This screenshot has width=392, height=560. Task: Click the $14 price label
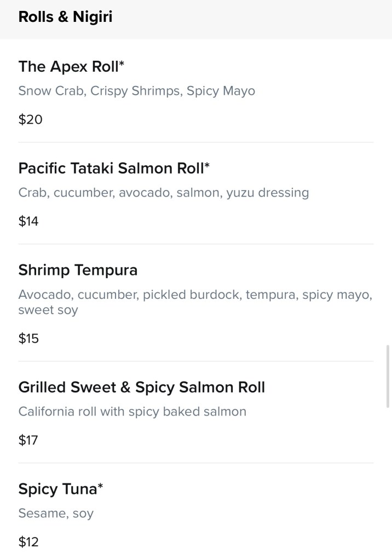click(x=28, y=221)
